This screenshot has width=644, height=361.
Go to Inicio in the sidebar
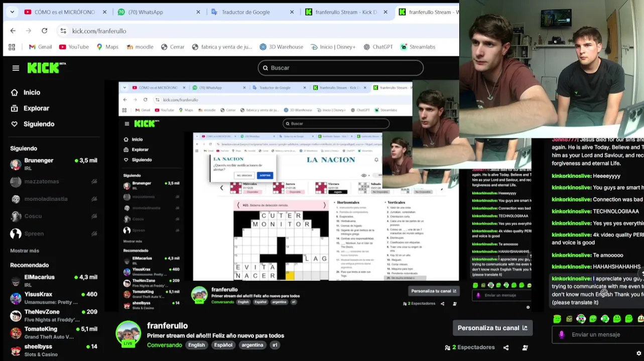coord(26,92)
